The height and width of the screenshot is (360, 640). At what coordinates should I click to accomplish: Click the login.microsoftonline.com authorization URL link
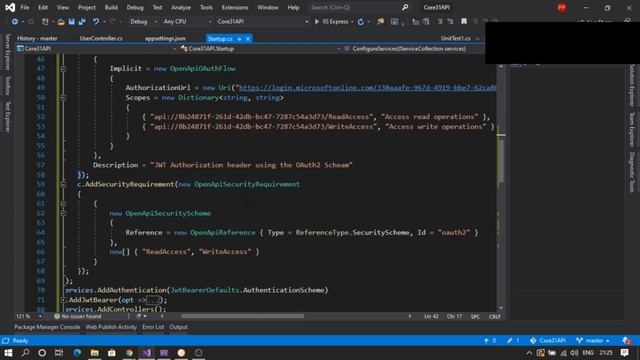(x=368, y=88)
